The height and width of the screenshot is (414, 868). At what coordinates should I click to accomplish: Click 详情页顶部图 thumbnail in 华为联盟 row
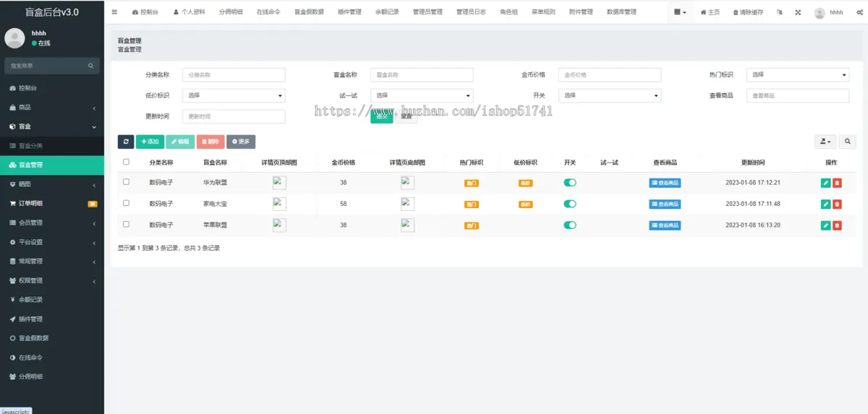pos(279,183)
